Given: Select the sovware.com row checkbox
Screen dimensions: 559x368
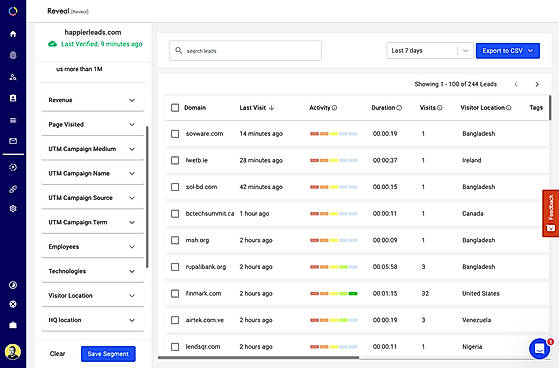Looking at the screenshot, I should (175, 134).
